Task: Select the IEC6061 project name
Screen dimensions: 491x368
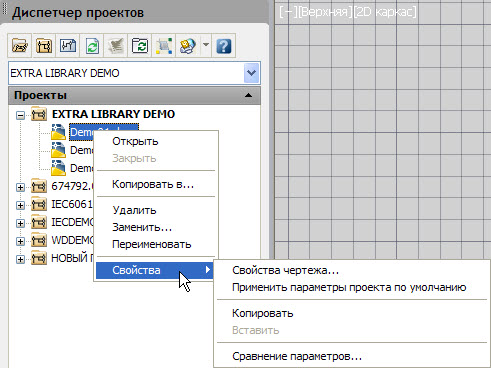Action: coord(72,204)
